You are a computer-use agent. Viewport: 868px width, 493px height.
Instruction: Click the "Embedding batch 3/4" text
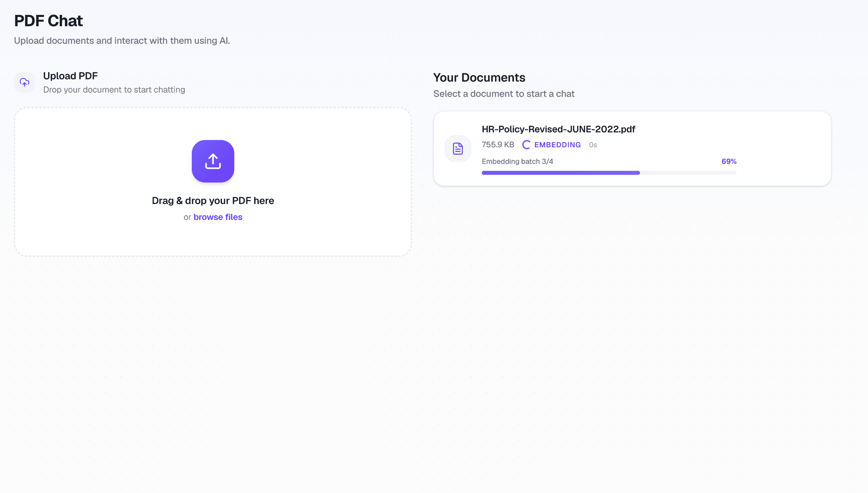pyautogui.click(x=517, y=161)
